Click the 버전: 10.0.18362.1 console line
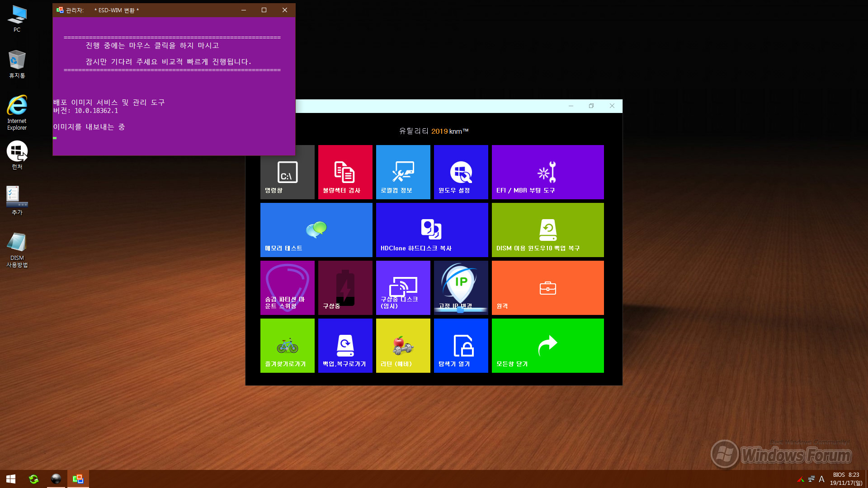Screen dimensions: 868x488 click(86, 111)
